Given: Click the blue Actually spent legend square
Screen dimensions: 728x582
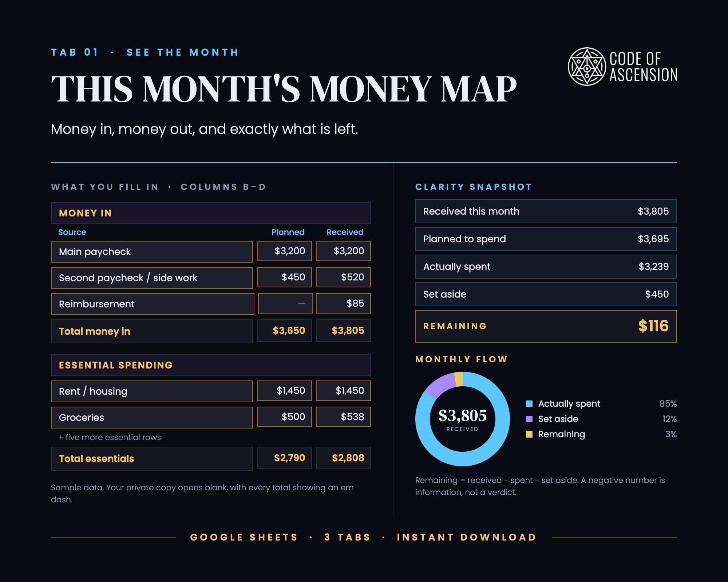Looking at the screenshot, I should pos(529,403).
